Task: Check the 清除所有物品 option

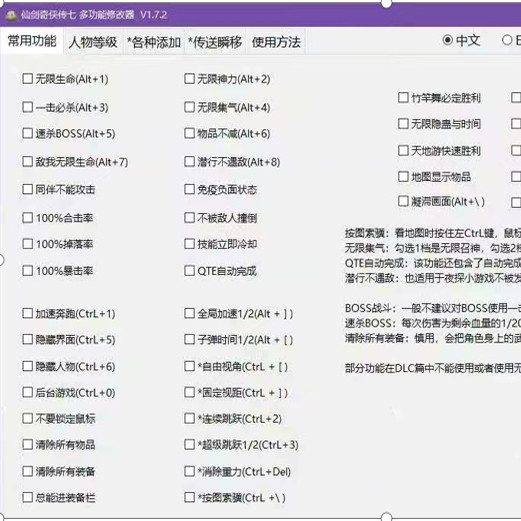Action: 27,444
